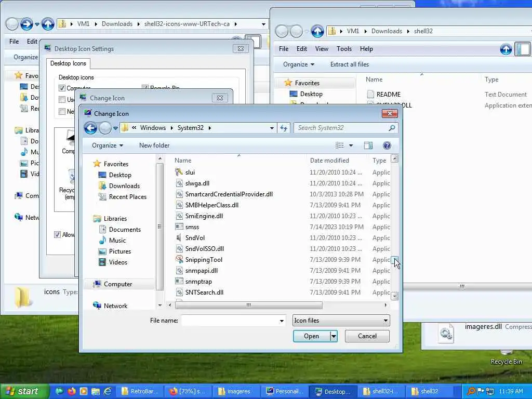Viewport: 532px width, 399px height.
Task: Select the Desktop Icons tab
Action: coord(68,63)
